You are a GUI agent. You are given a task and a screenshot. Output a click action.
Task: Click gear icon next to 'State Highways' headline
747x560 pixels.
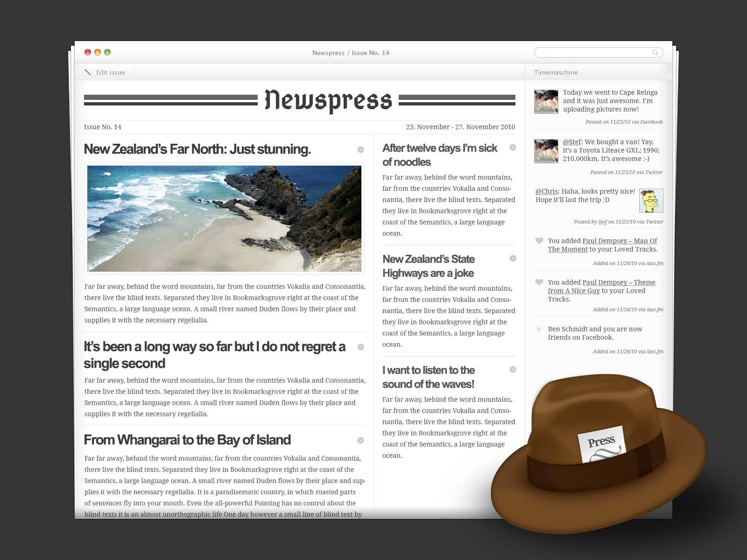click(513, 259)
